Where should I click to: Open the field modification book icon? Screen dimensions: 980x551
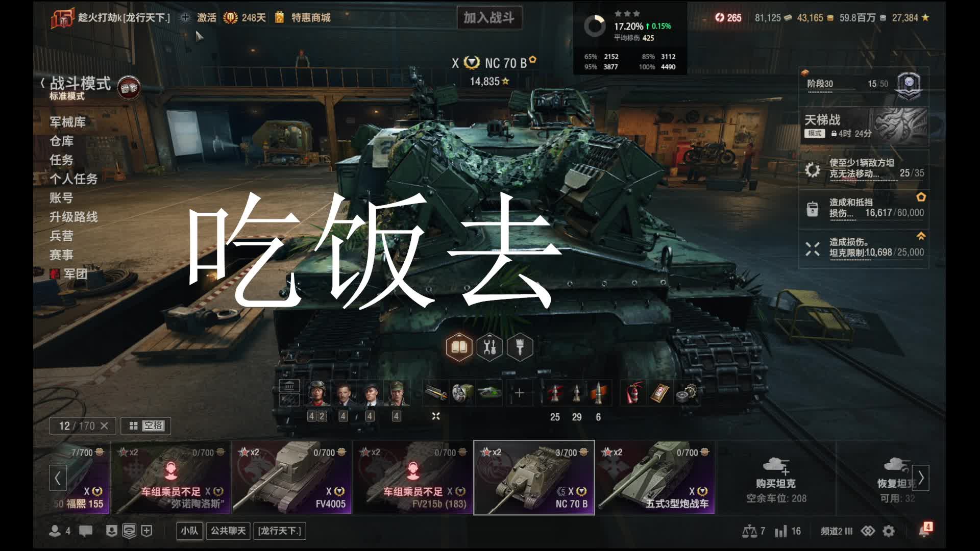[459, 347]
